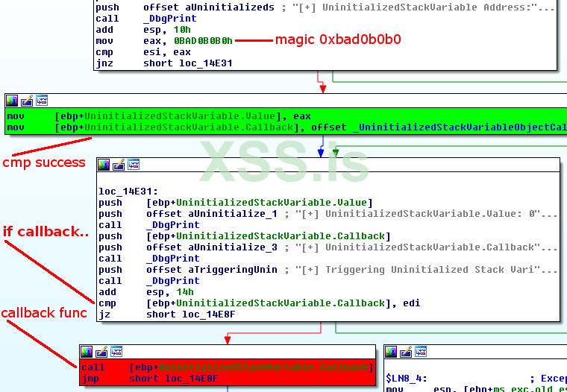Click the pencil edit icon on the $LN8_4 node
Viewport: 567px width, 392px height.
pos(406,352)
